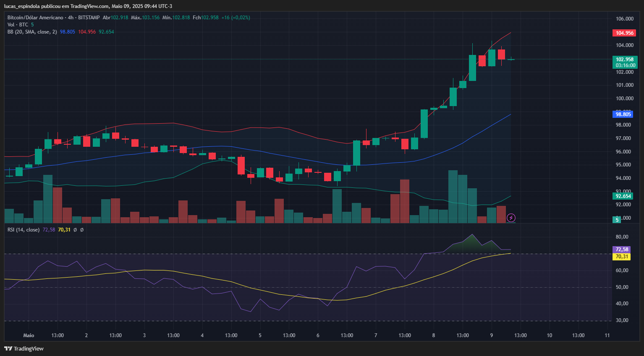Click the 102.958 current price countdown label
Viewport: 644px width, 356px height.
(x=625, y=62)
